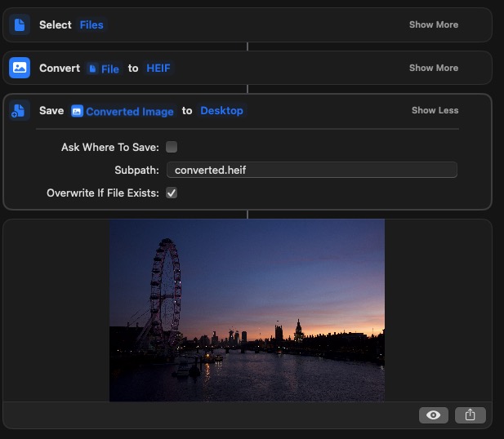504x439 pixels.
Task: Click the Save action file icon
Action: [20, 111]
